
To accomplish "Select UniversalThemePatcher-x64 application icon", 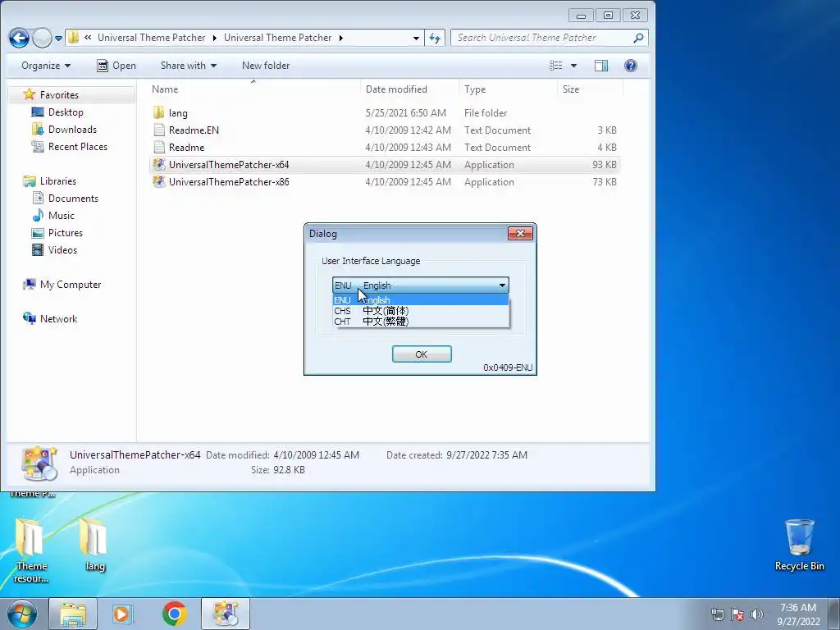I will [x=158, y=164].
